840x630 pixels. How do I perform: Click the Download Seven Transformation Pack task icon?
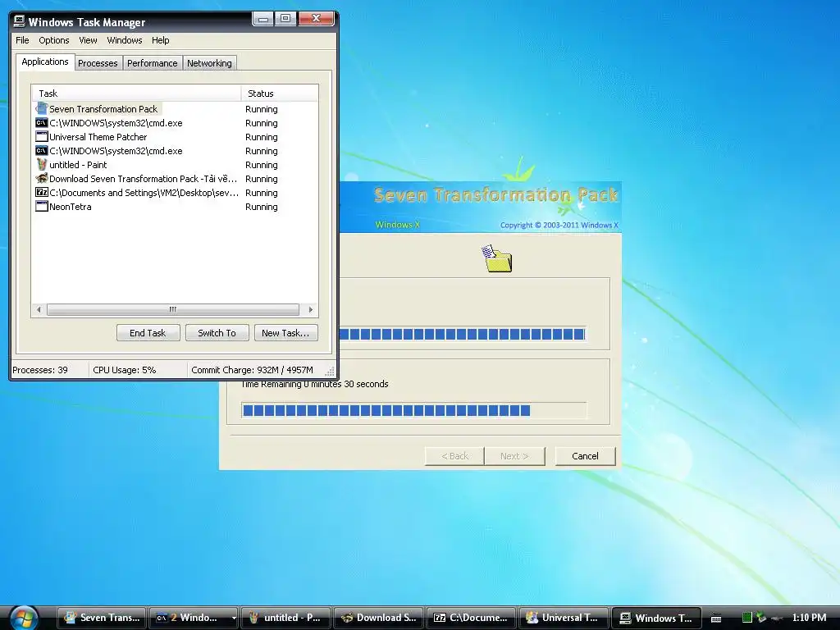[x=41, y=178]
